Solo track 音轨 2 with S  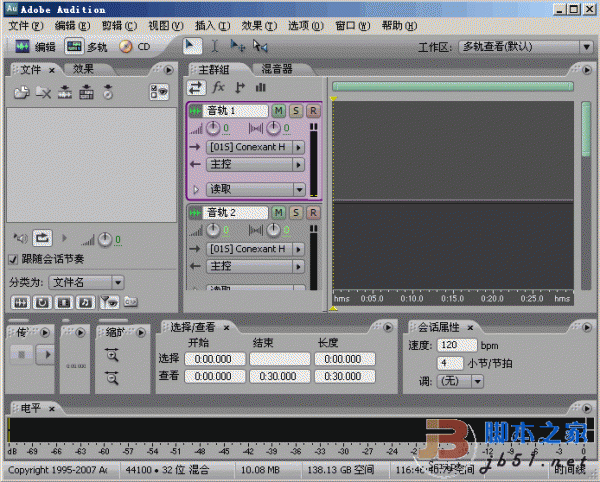coord(295,212)
